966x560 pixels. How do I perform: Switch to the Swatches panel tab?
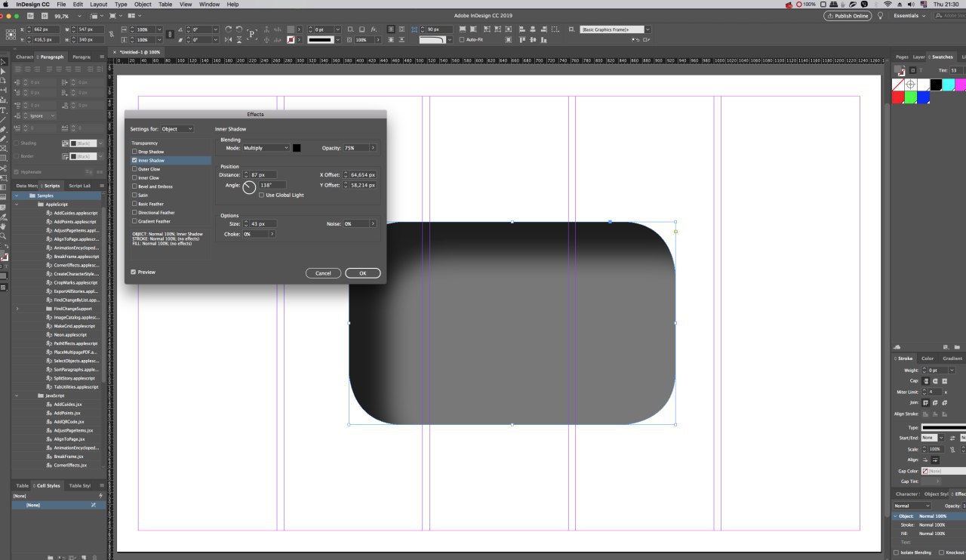click(943, 57)
